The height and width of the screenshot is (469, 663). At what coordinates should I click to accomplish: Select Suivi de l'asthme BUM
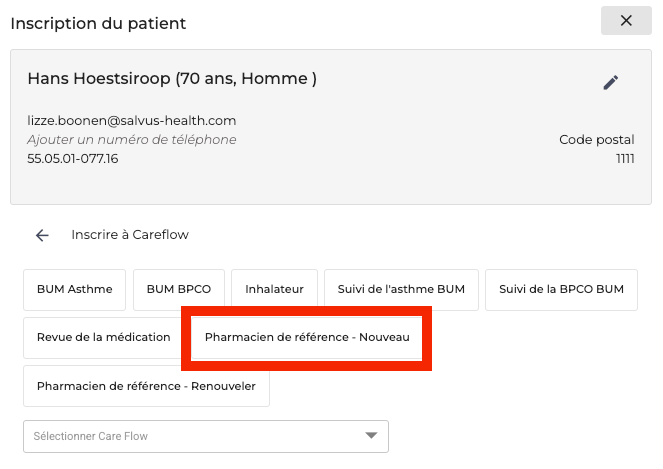click(401, 290)
